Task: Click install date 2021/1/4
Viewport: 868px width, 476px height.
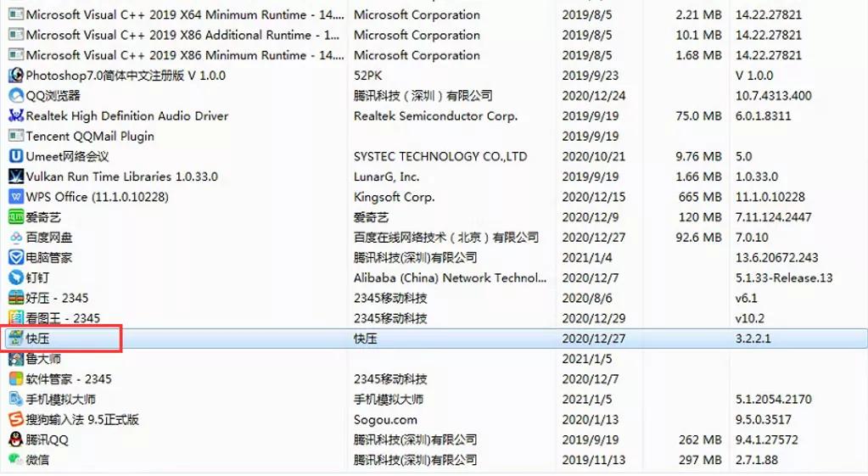Action: coord(587,257)
